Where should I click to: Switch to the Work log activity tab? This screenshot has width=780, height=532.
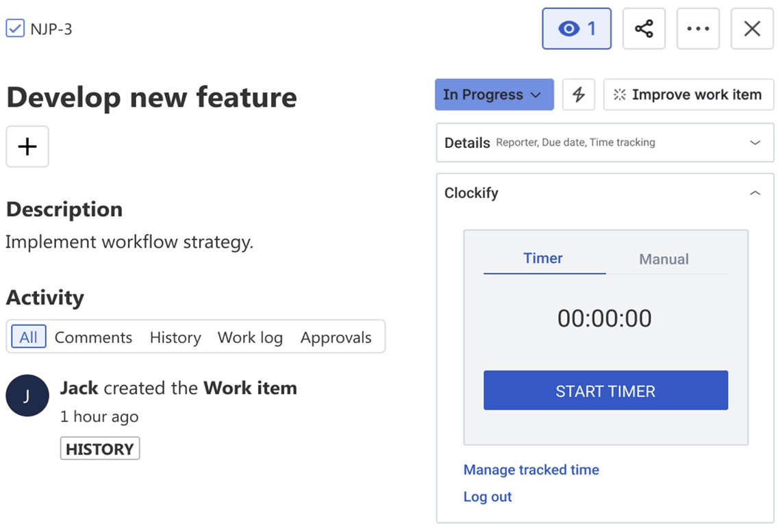250,338
